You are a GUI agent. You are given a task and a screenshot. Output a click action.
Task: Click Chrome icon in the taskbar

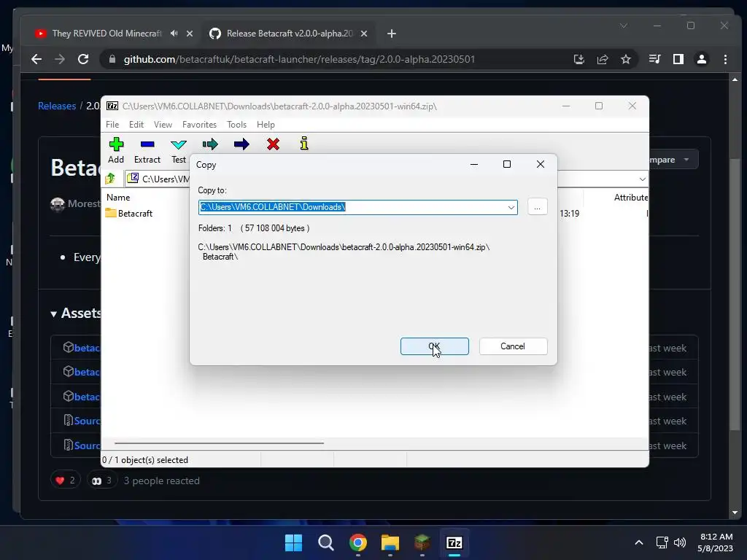coord(357,542)
